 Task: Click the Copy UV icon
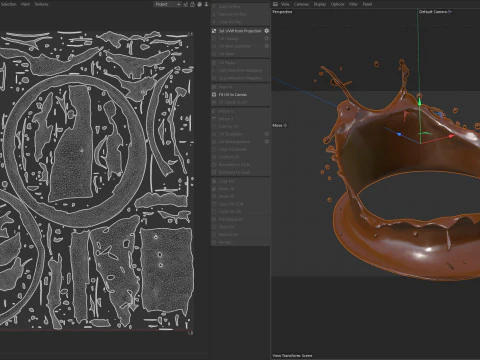pos(214,181)
